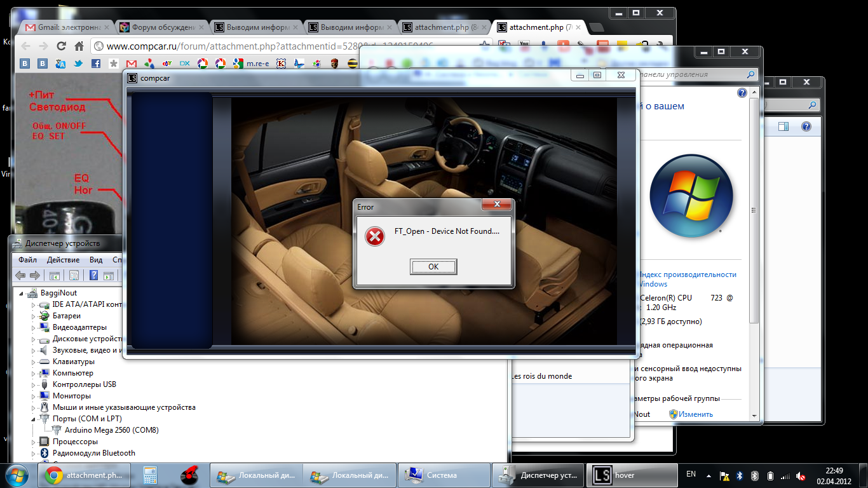
Task: Click OK in the Error dialog
Action: pos(433,267)
